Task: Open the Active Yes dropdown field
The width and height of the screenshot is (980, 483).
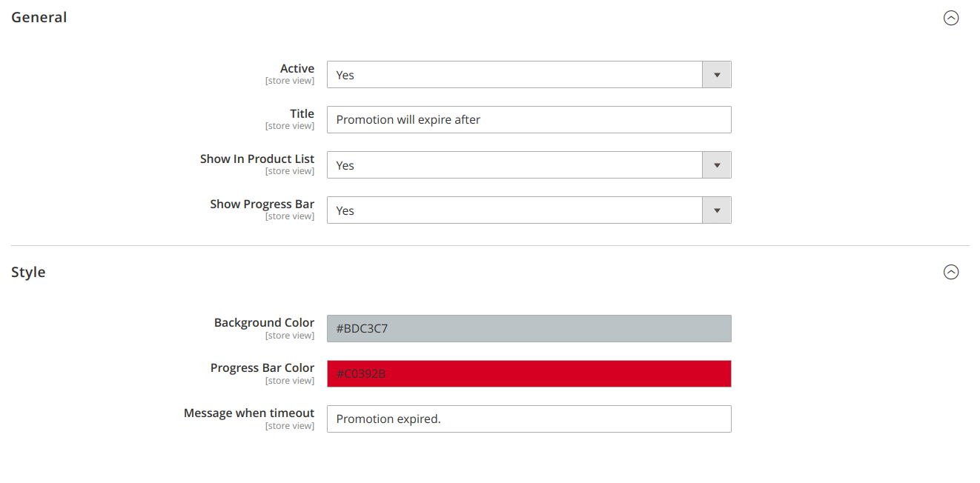Action: pos(514,75)
